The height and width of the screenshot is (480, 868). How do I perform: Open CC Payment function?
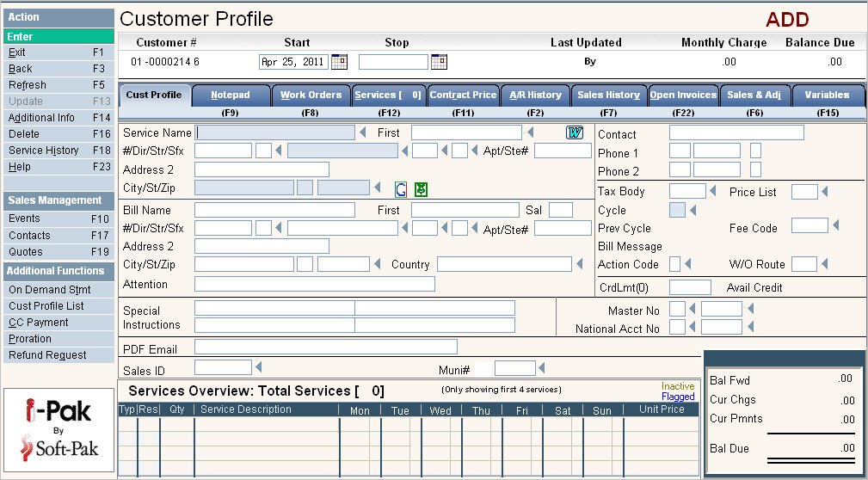click(58, 323)
